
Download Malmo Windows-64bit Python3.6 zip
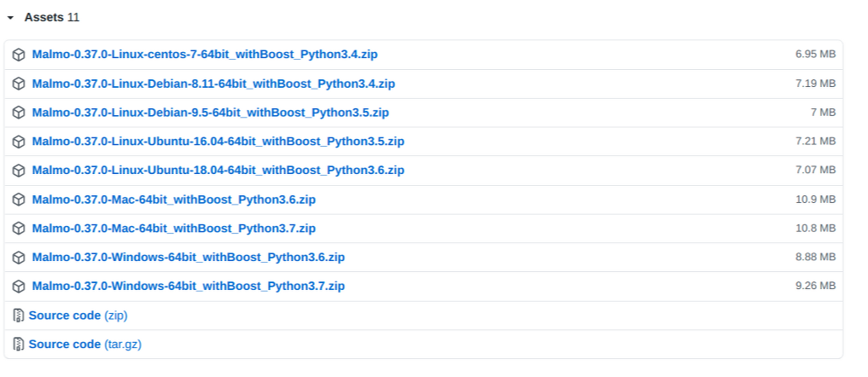[189, 257]
